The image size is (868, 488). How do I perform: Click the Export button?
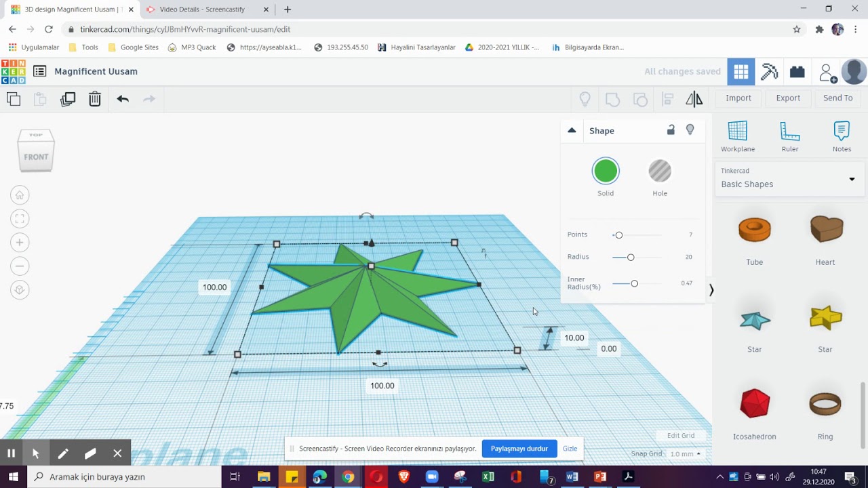[x=788, y=98]
